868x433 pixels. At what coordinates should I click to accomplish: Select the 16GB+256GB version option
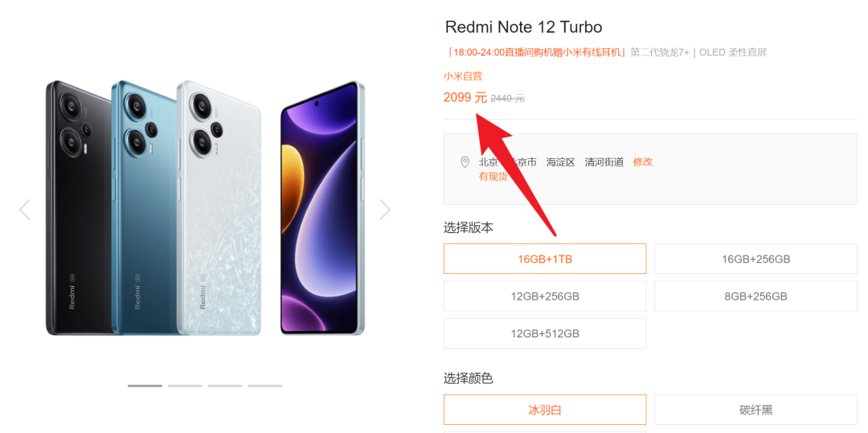coord(755,259)
